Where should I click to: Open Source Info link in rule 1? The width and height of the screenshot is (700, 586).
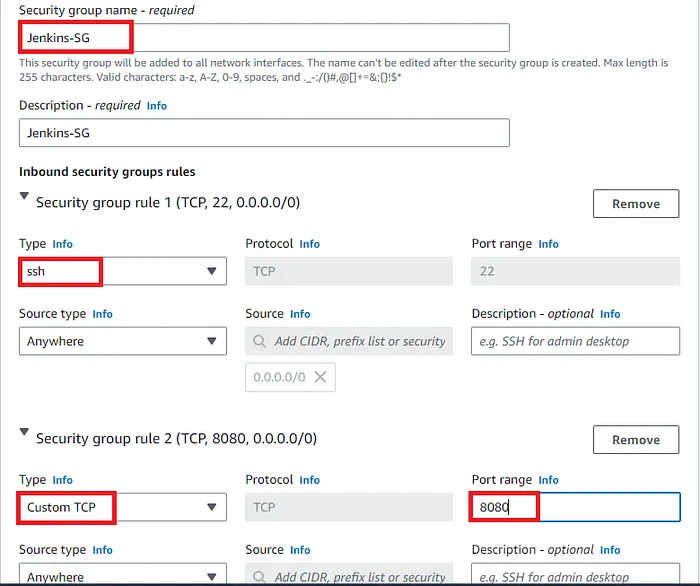click(300, 314)
